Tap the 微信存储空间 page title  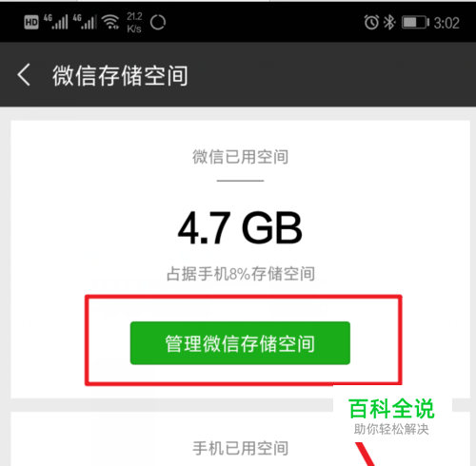pos(120,75)
